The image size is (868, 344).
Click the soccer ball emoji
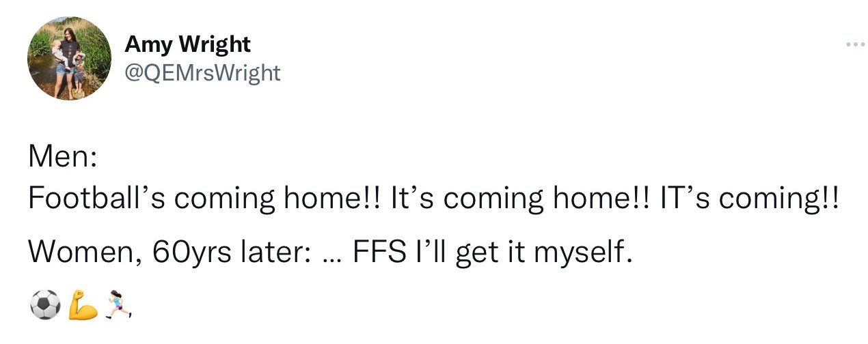point(45,304)
